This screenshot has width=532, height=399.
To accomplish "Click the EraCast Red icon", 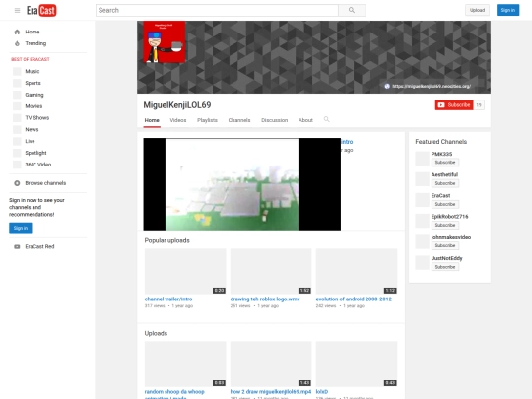I will click(x=17, y=246).
